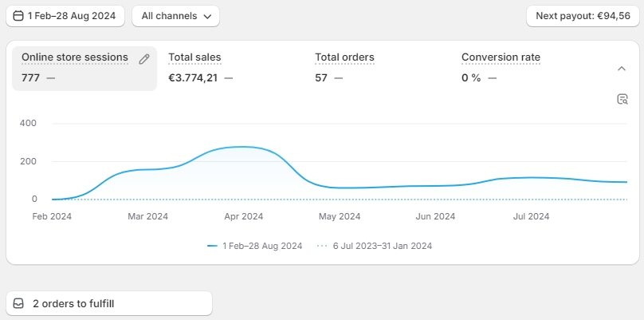Open the All channels dropdown
The image size is (644, 320).
[x=175, y=16]
